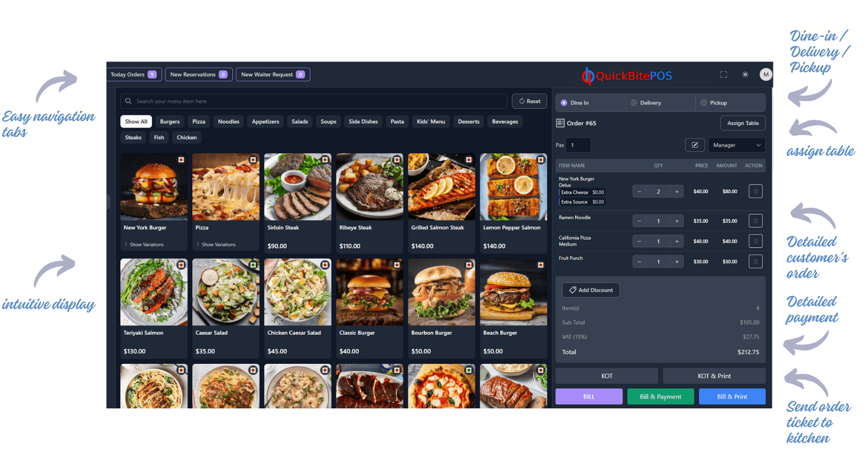Click the menu item search field

click(x=315, y=101)
